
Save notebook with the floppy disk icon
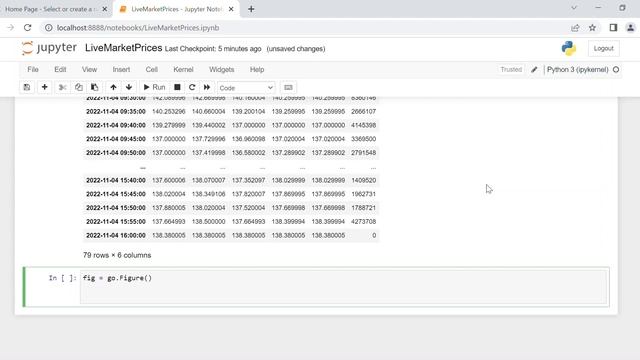(27, 87)
